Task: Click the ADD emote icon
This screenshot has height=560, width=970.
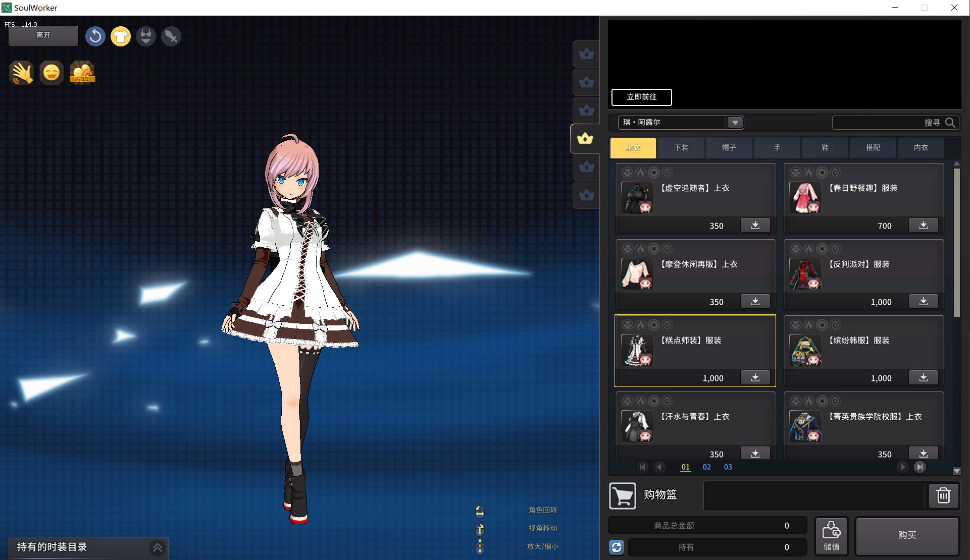Action: (82, 73)
